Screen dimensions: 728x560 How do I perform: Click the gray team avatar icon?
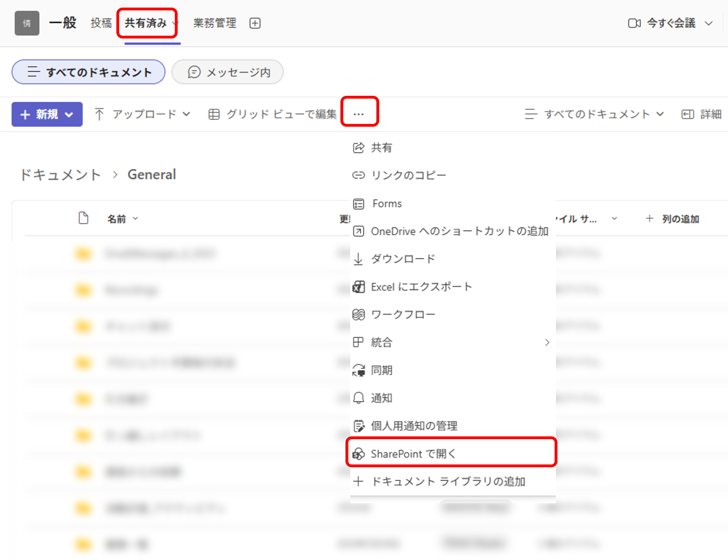click(27, 23)
